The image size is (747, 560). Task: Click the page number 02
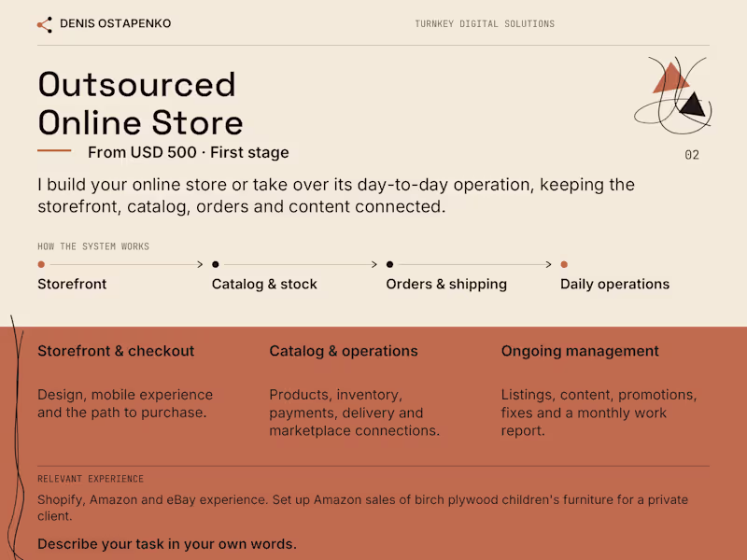692,155
